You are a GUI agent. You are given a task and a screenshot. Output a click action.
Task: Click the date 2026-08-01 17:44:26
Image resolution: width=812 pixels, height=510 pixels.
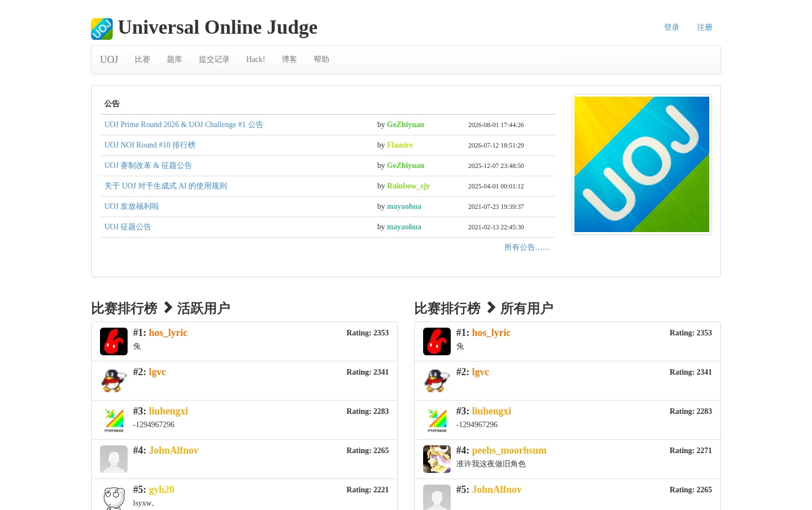[x=496, y=125]
